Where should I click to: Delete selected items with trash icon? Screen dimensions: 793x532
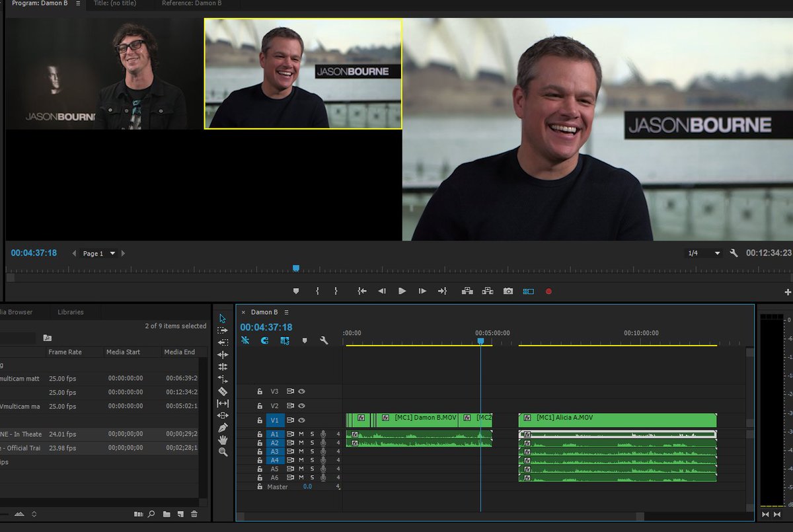click(194, 513)
